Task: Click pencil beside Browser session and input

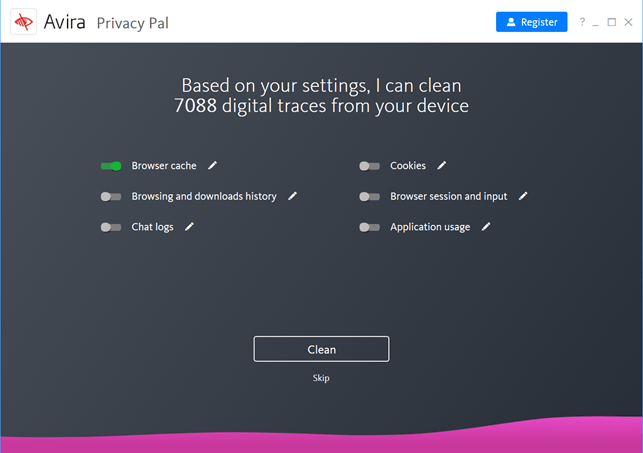Action: [522, 196]
